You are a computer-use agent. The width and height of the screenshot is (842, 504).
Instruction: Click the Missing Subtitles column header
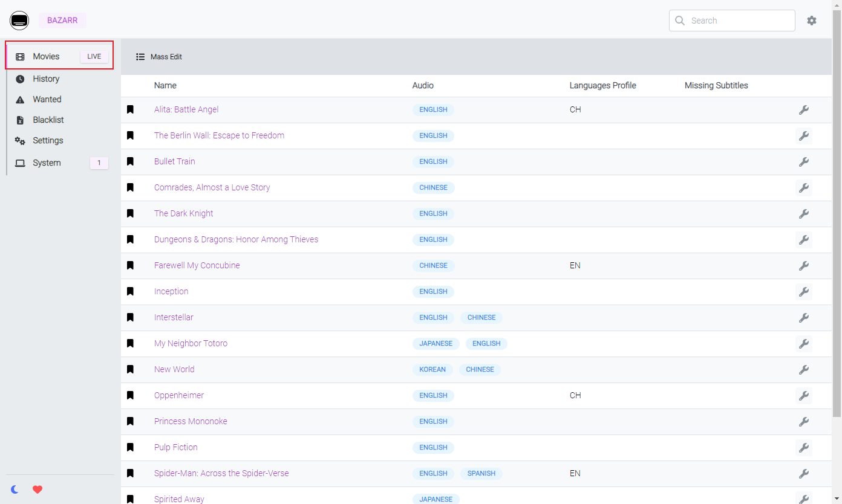716,85
